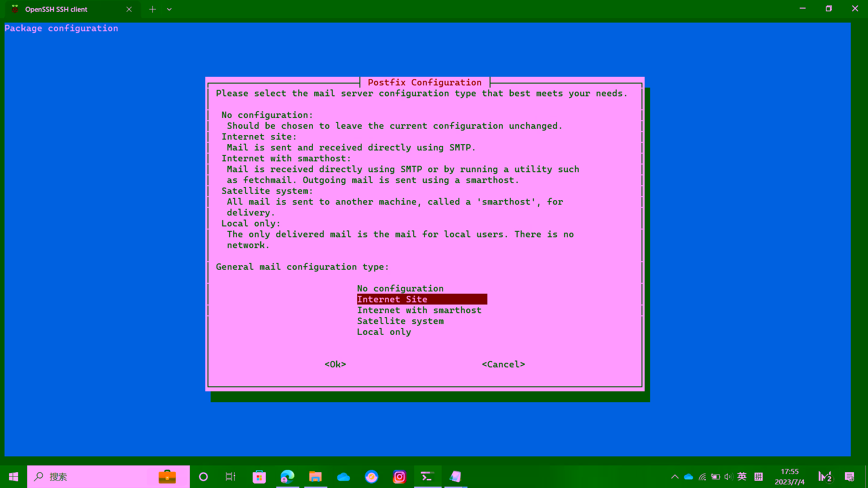Select the "Internet with smarthost" option
Image resolution: width=868 pixels, height=488 pixels.
(x=419, y=310)
